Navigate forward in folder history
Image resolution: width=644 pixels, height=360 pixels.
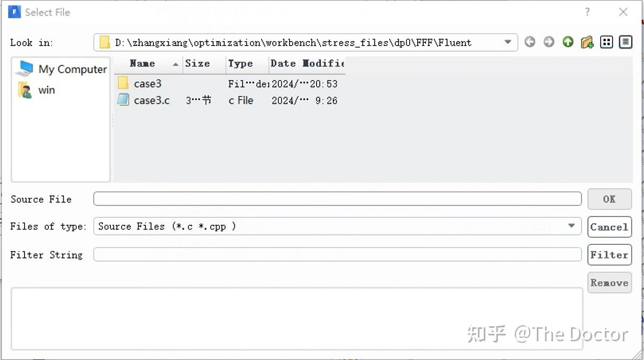(x=549, y=41)
